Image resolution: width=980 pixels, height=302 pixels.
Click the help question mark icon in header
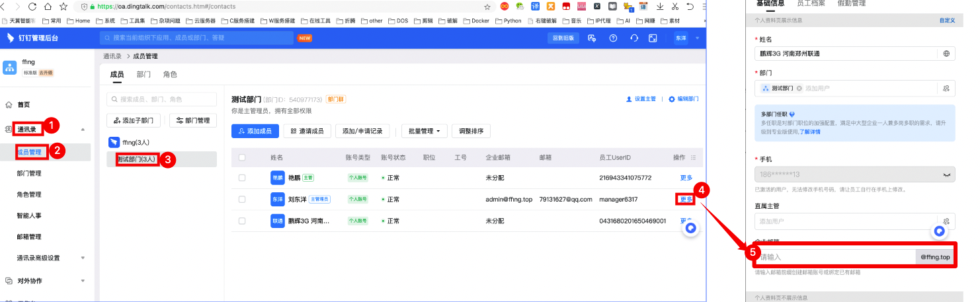[613, 38]
